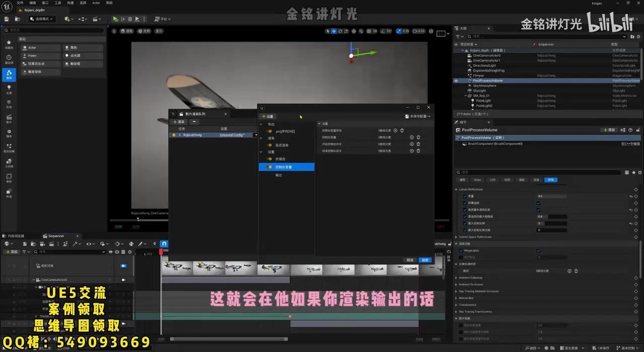Add element to Start Console Commands array
644x352 pixels.
click(412, 144)
